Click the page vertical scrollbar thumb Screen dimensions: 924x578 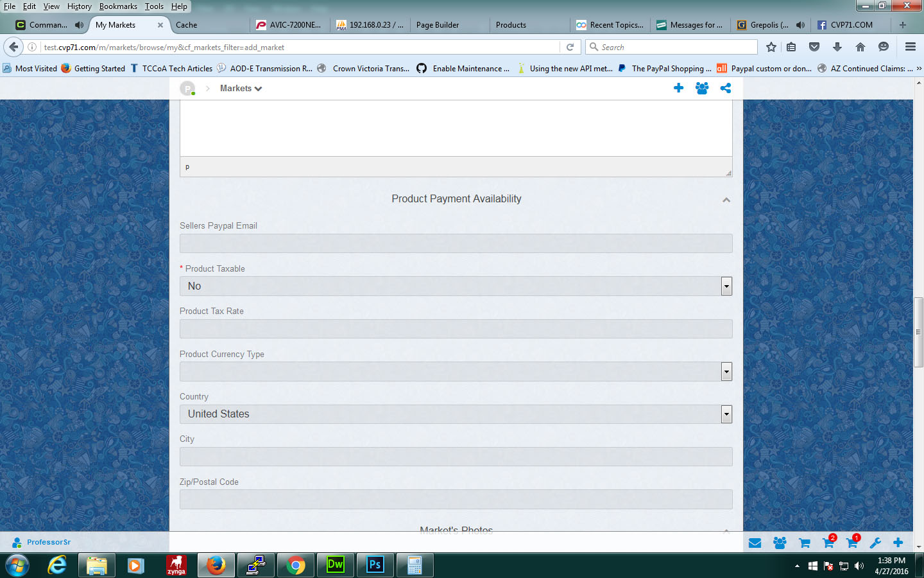click(918, 332)
